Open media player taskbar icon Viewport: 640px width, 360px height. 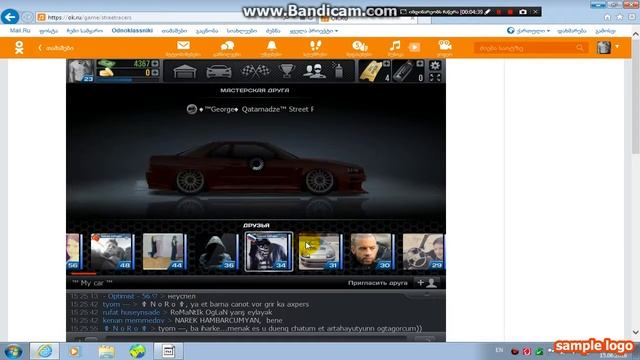tap(74, 351)
